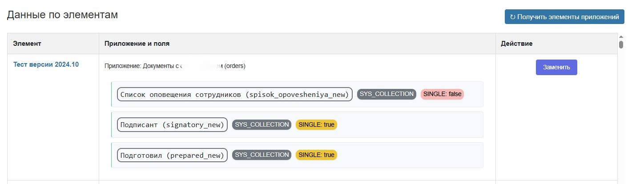Select the Действие column header
This screenshot has height=184, width=644.
(517, 44)
